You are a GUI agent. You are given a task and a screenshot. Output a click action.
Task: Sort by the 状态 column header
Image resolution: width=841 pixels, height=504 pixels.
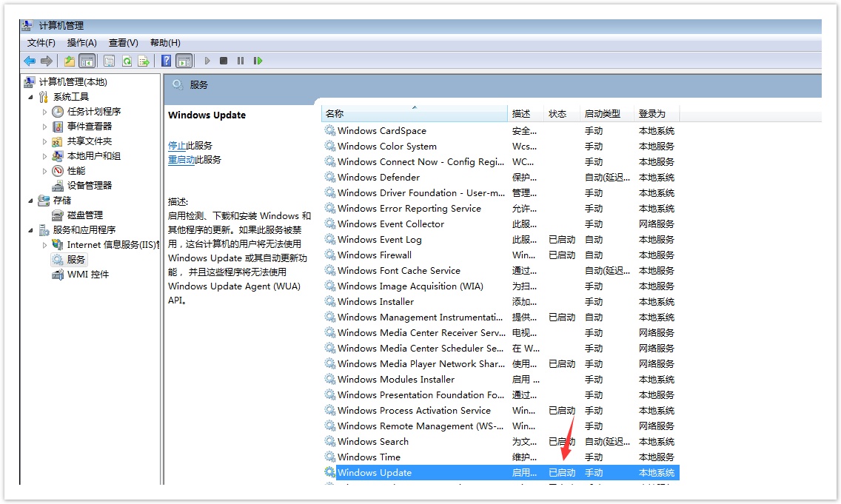562,114
